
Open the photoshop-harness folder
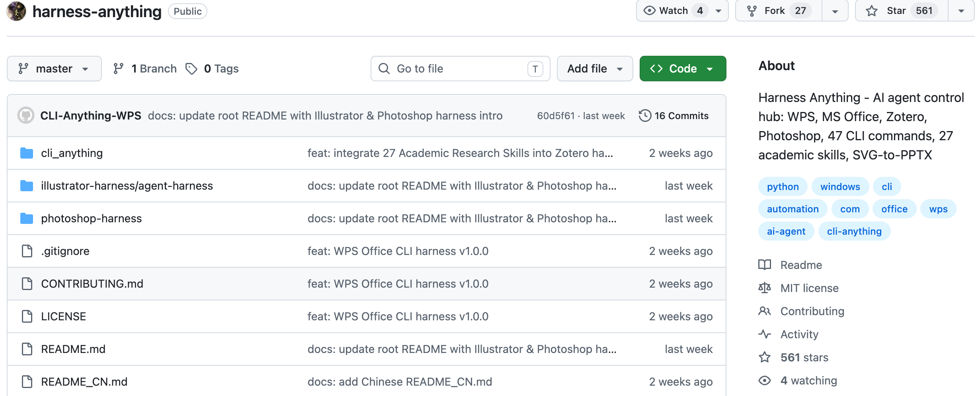[91, 218]
